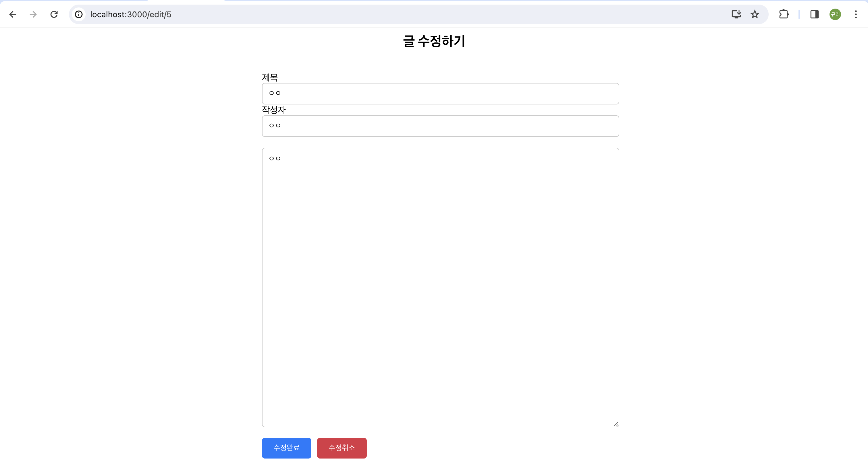Click the textarea resize handle
Screen dimensions: 868x470
[616, 424]
